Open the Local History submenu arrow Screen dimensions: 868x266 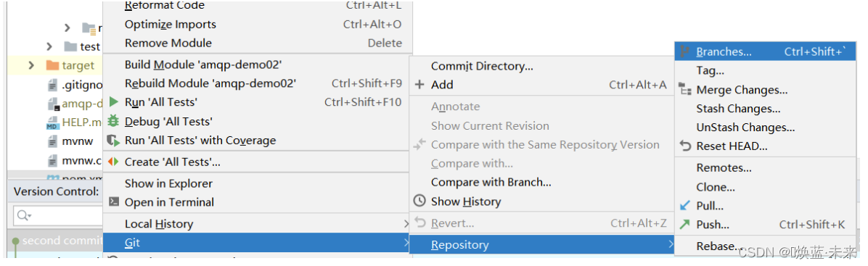(406, 224)
